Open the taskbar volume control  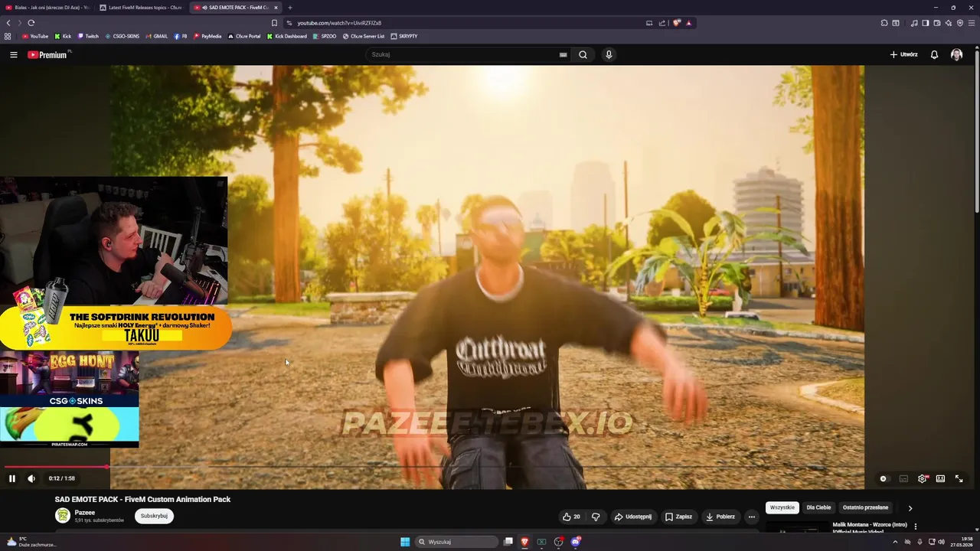pos(941,542)
